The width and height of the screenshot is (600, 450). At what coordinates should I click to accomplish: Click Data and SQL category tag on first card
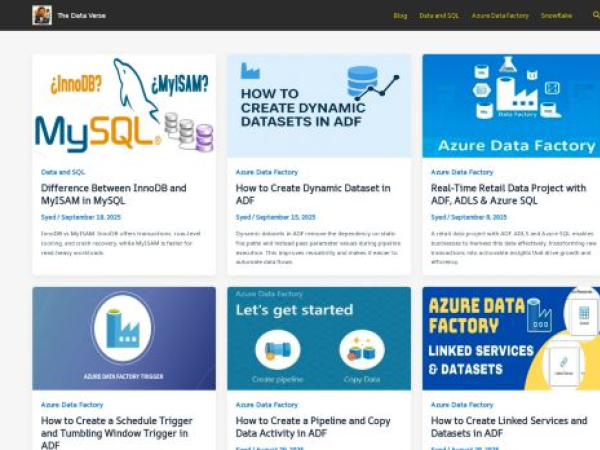coord(63,172)
